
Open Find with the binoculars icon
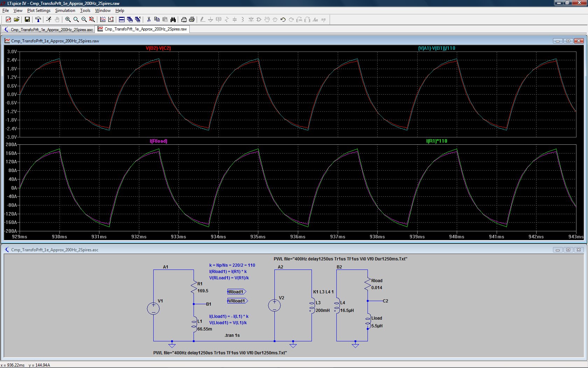pos(173,20)
